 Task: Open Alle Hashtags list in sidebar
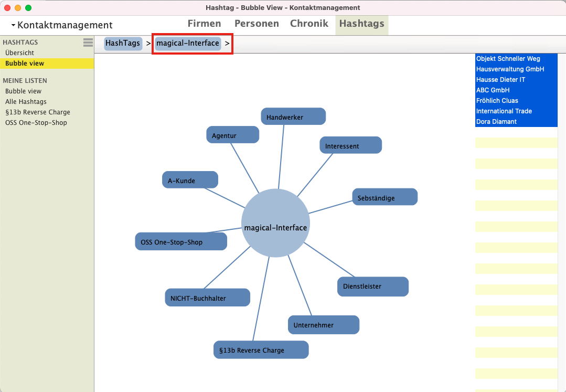click(x=26, y=102)
